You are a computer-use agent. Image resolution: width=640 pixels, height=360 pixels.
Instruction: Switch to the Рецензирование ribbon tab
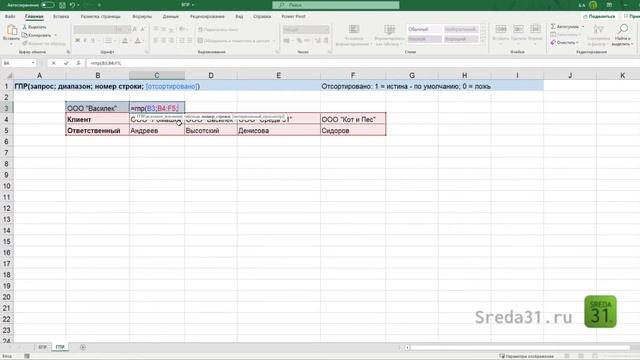[207, 16]
